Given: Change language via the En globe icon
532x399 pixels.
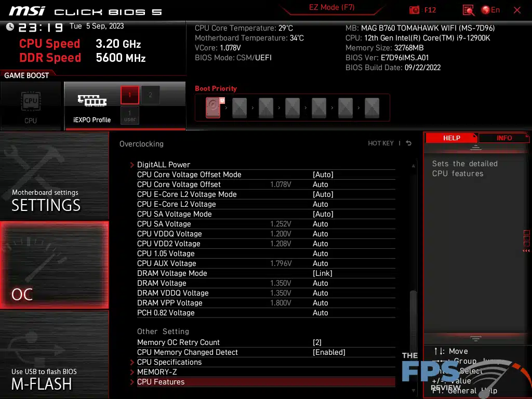Looking at the screenshot, I should point(490,10).
